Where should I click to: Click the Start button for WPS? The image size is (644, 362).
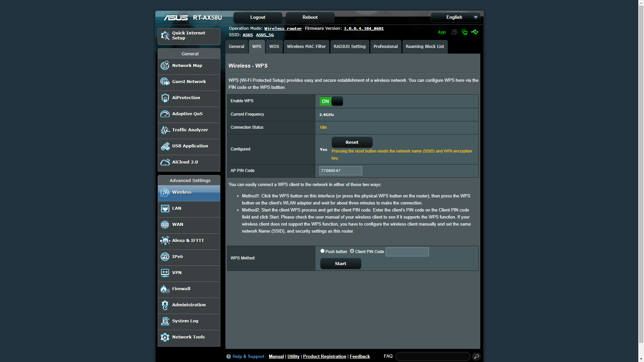(x=340, y=264)
